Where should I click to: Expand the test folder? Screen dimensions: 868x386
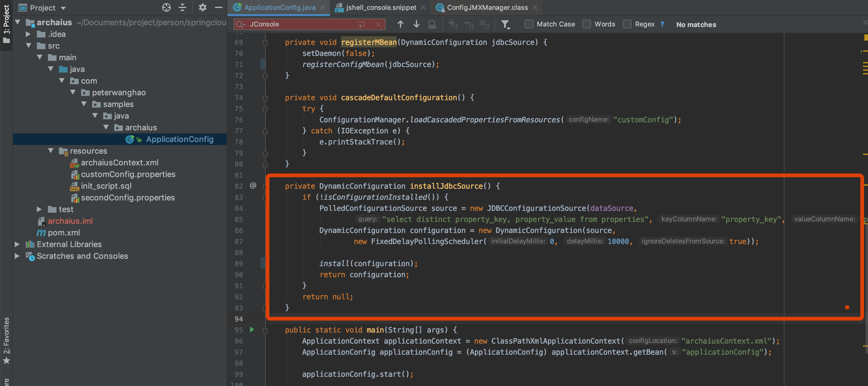coord(39,209)
